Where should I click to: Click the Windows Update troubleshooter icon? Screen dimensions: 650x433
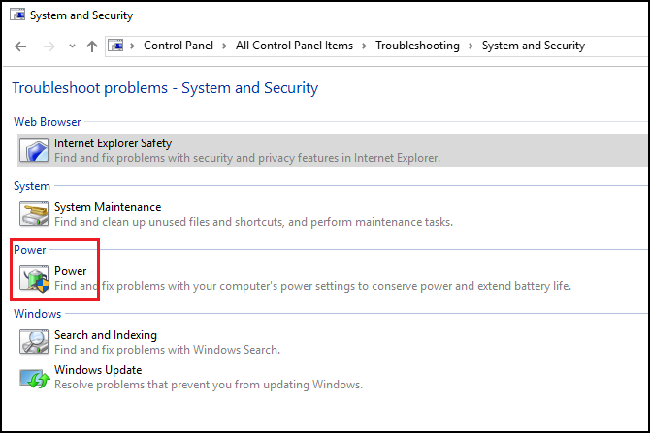[35, 377]
